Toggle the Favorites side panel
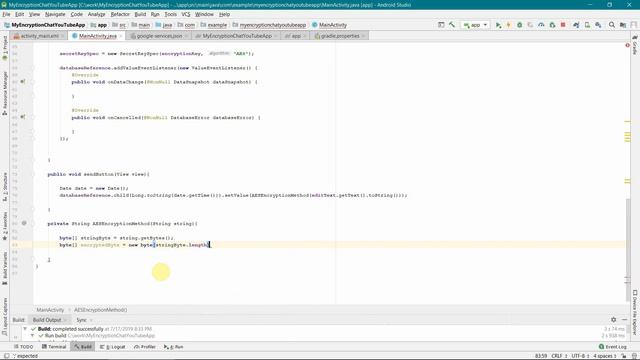 point(5,226)
